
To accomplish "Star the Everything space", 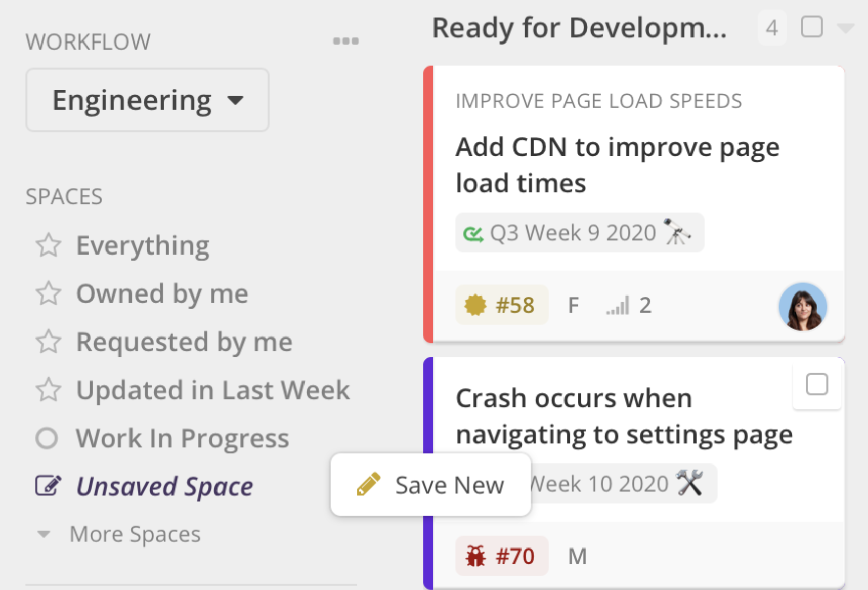I will (49, 245).
